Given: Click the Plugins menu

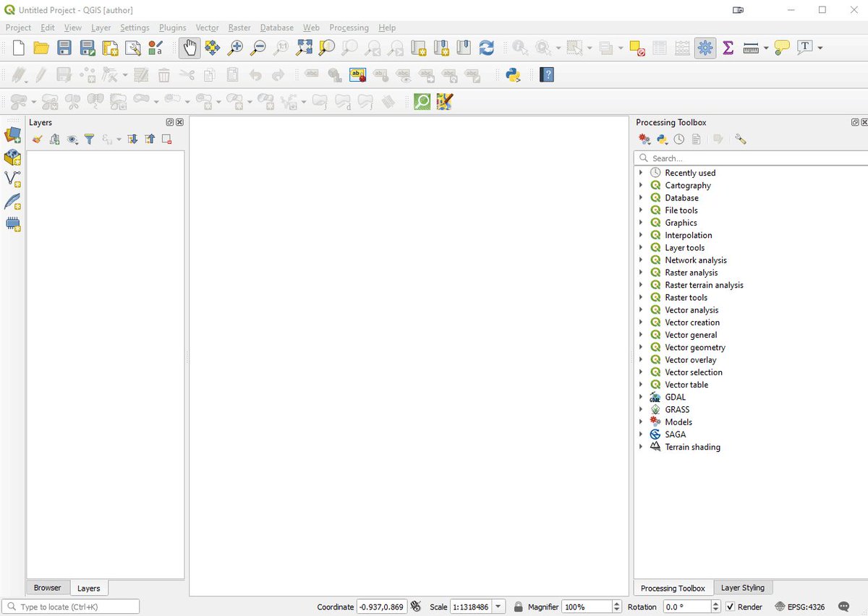Looking at the screenshot, I should tap(173, 27).
